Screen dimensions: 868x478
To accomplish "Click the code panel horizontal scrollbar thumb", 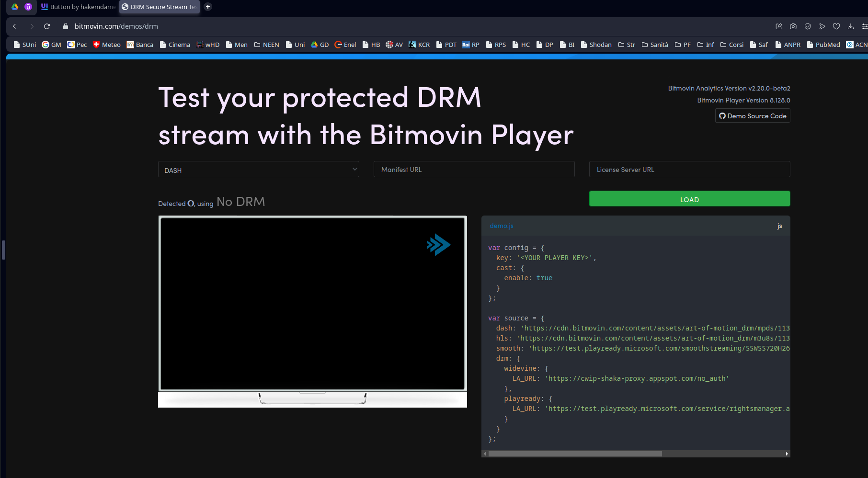I will (x=575, y=454).
